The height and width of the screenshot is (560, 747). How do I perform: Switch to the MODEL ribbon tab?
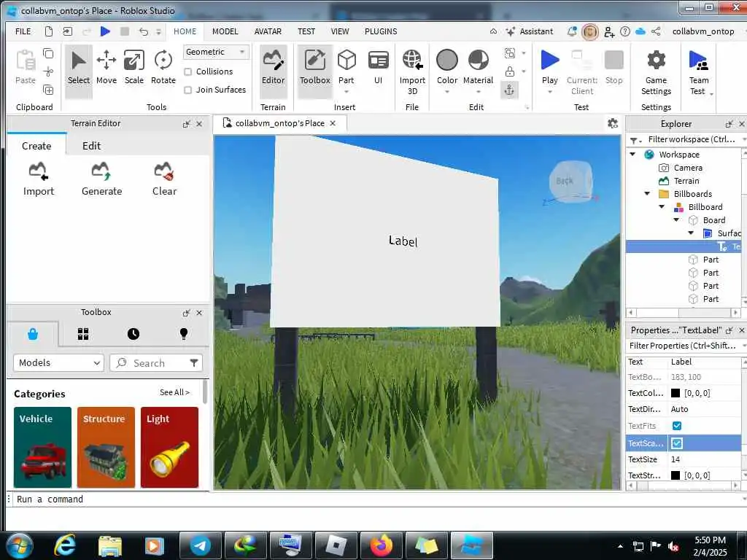tap(225, 31)
